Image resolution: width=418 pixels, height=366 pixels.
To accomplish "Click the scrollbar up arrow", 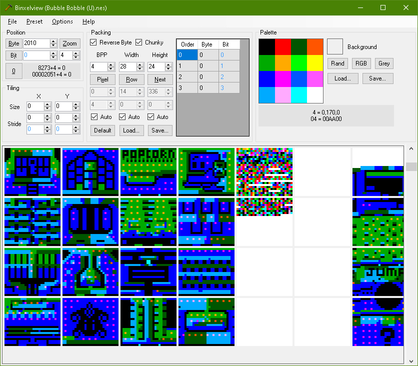I will pyautogui.click(x=411, y=149).
